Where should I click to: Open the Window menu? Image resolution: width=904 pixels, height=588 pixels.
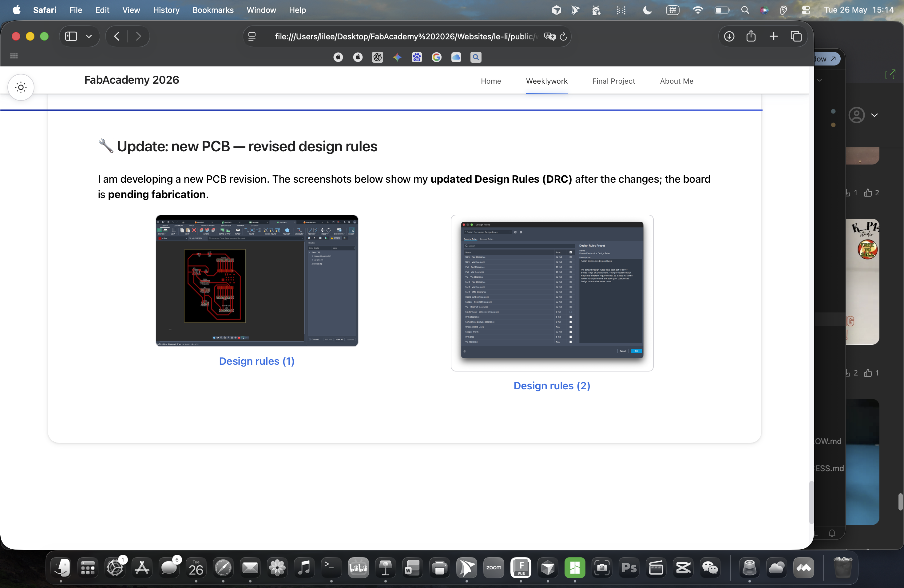[x=261, y=10]
